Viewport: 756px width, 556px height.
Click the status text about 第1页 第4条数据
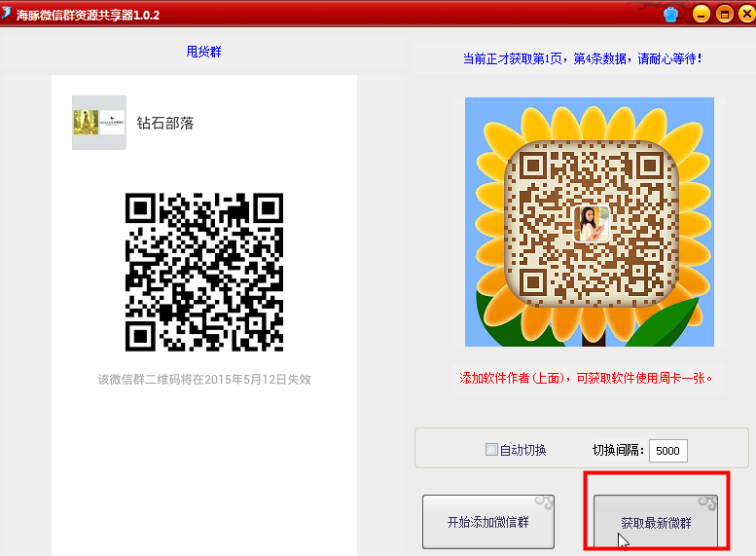(x=583, y=58)
